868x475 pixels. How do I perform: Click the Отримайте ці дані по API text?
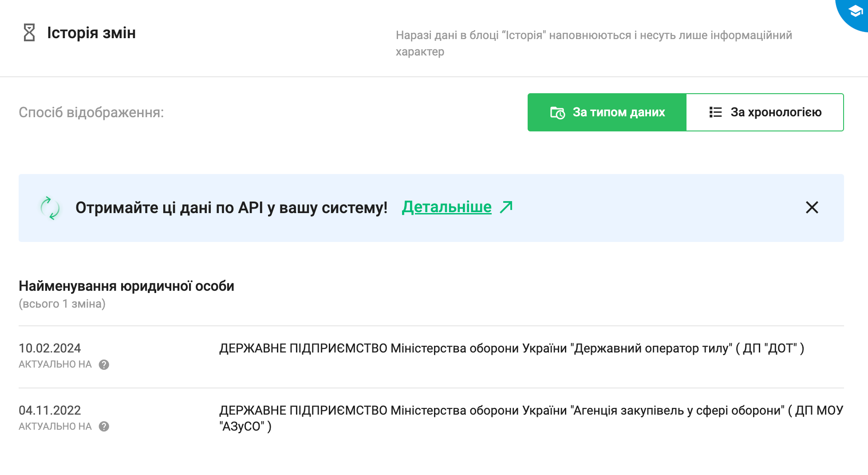point(231,208)
